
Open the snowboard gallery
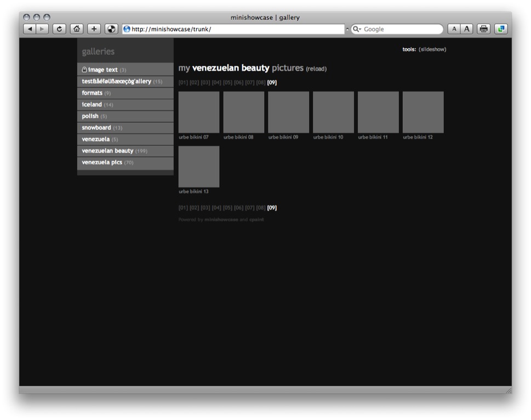[x=125, y=128]
